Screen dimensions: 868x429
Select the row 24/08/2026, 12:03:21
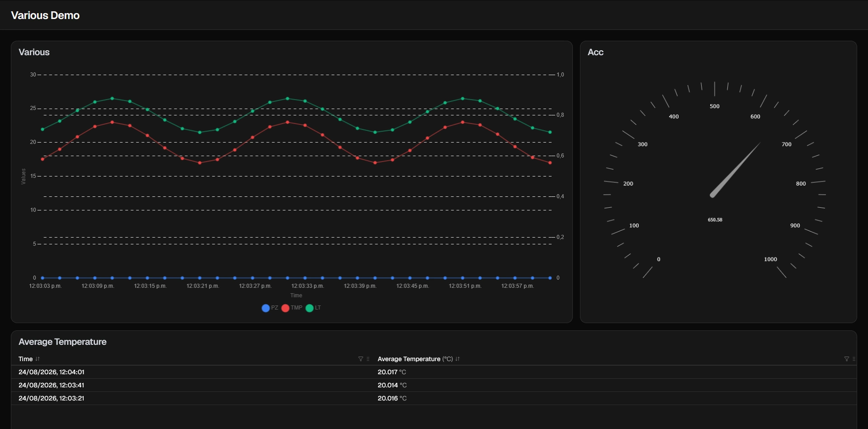point(434,398)
